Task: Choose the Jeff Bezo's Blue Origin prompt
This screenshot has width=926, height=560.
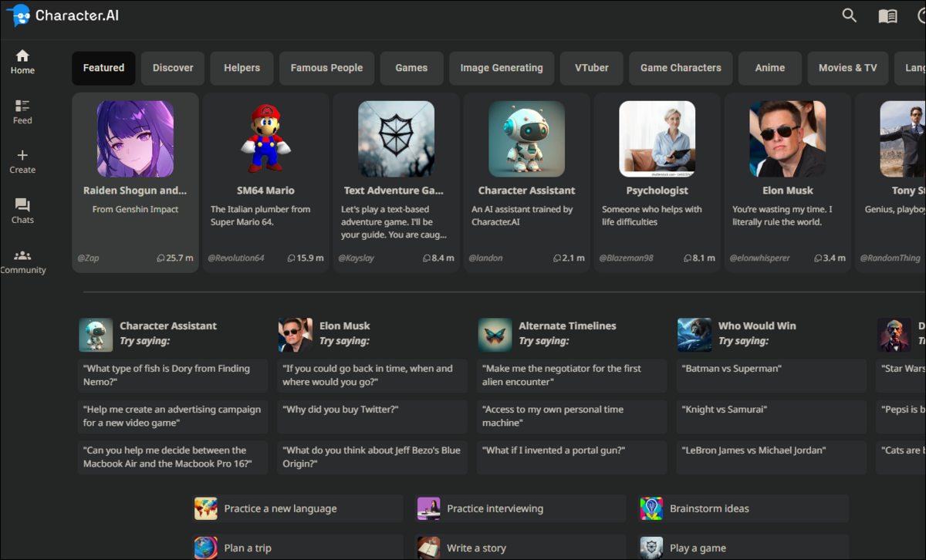Action: [x=373, y=457]
